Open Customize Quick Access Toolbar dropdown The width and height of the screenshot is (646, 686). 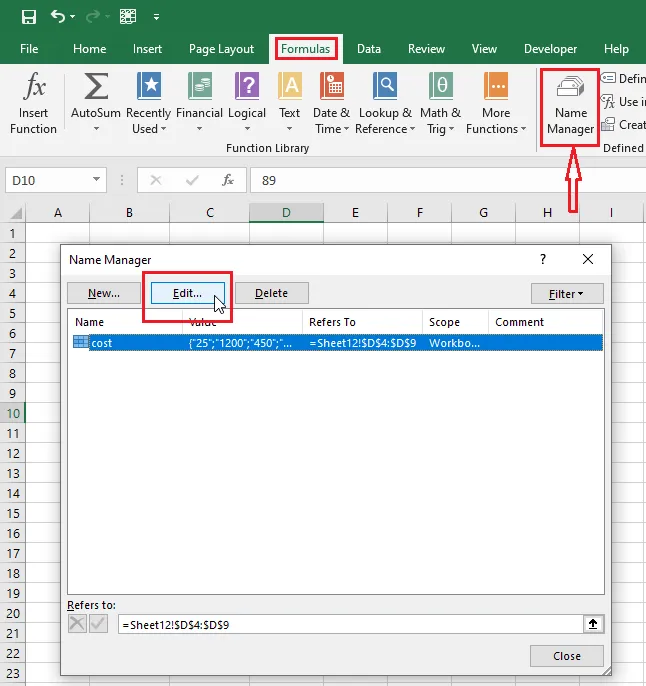tap(156, 17)
